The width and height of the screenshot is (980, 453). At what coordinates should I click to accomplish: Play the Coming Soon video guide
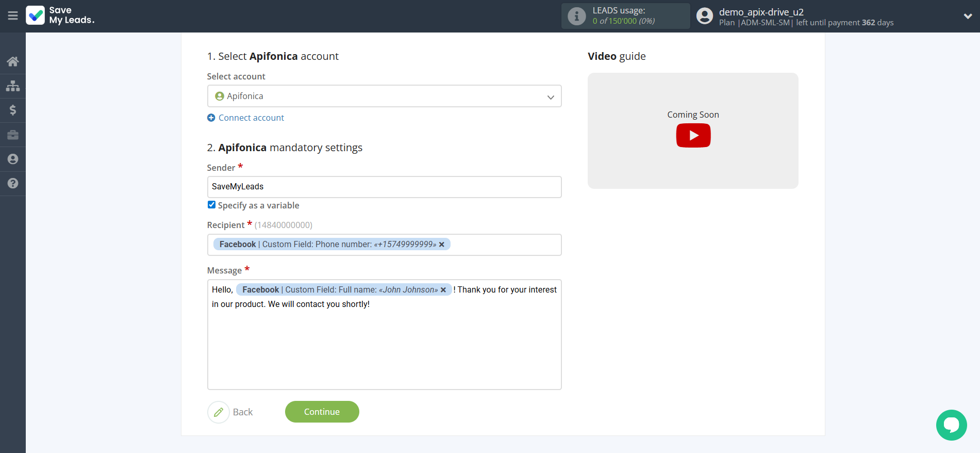coord(693,136)
